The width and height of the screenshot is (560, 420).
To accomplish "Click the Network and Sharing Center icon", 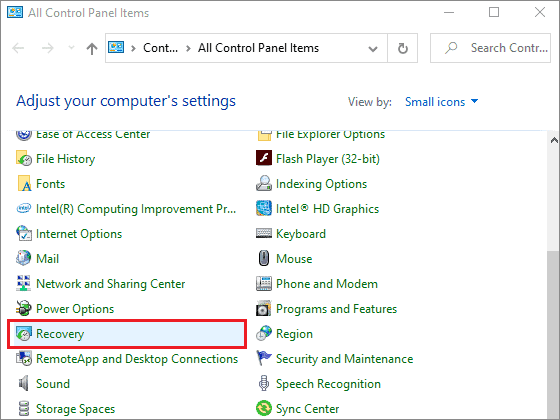I will click(24, 283).
